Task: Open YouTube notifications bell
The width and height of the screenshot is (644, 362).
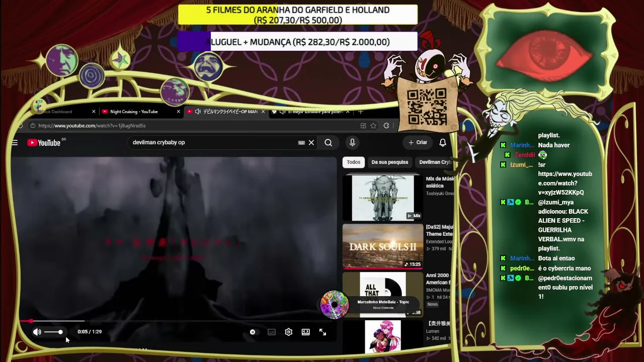Action: pyautogui.click(x=443, y=143)
